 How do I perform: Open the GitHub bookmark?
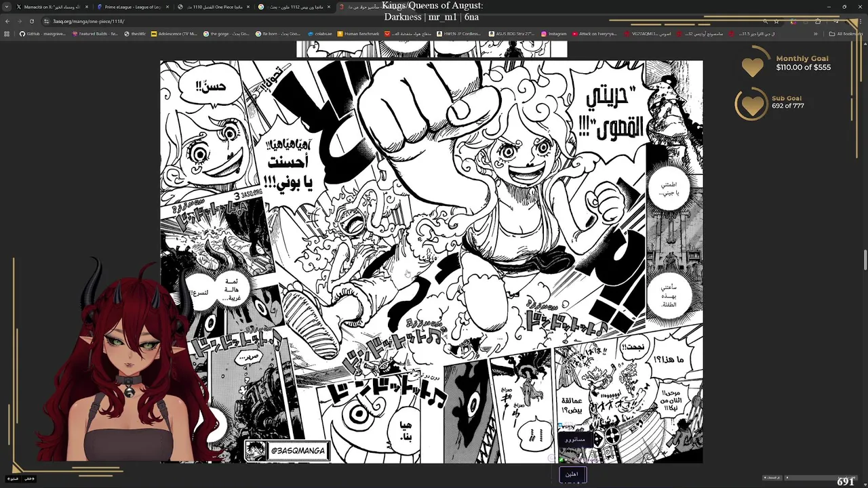(x=43, y=34)
